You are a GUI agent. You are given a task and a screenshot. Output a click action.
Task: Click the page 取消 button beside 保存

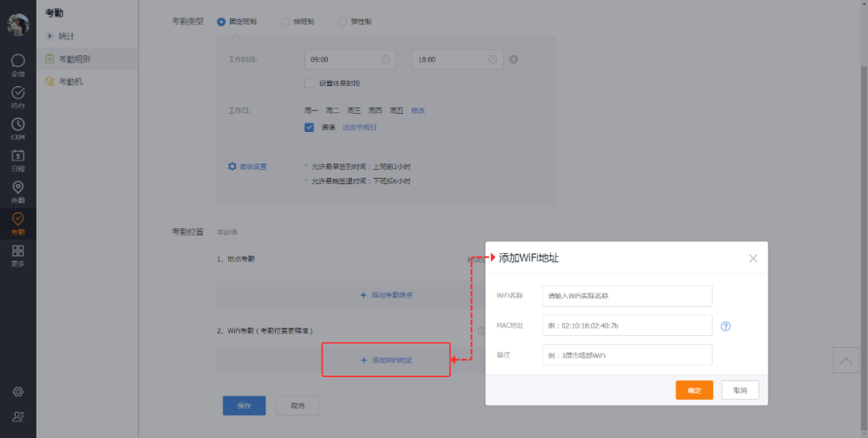(297, 406)
